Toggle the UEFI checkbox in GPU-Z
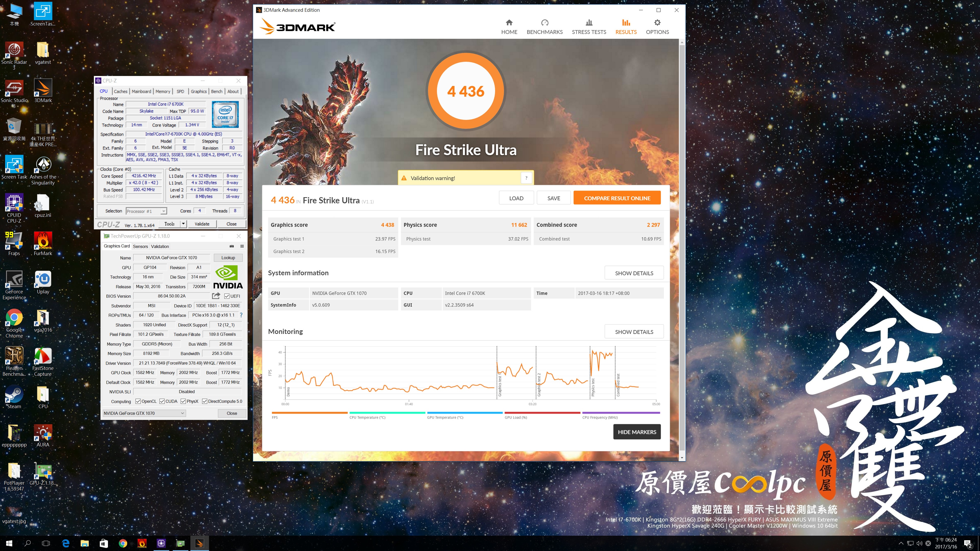The height and width of the screenshot is (551, 980). [227, 296]
